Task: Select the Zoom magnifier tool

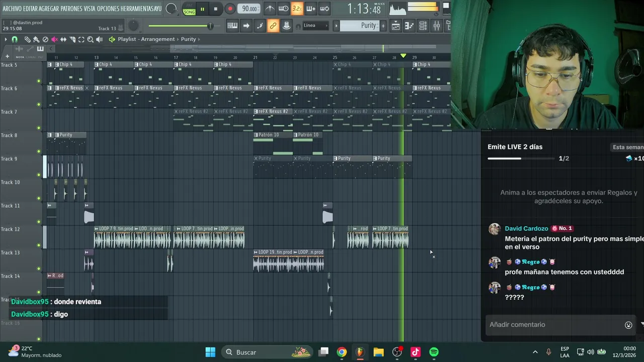Action: coord(90,39)
